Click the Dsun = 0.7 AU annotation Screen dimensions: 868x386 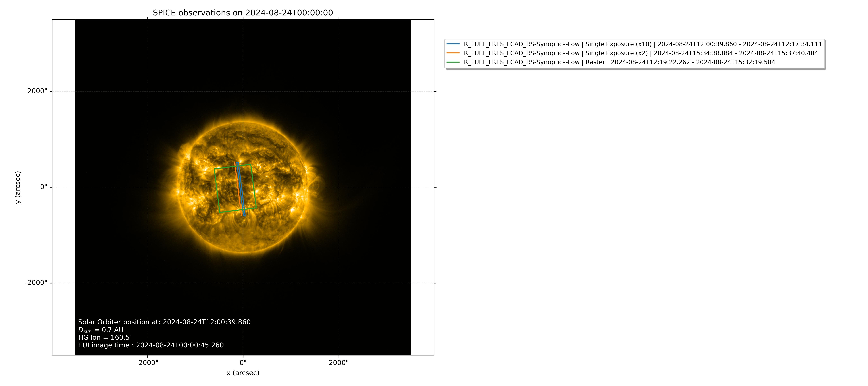point(100,330)
